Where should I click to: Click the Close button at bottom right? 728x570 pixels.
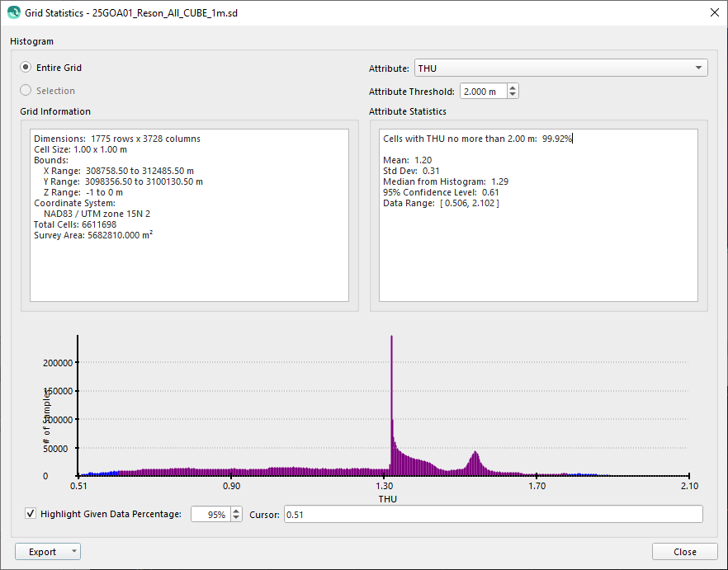point(684,552)
